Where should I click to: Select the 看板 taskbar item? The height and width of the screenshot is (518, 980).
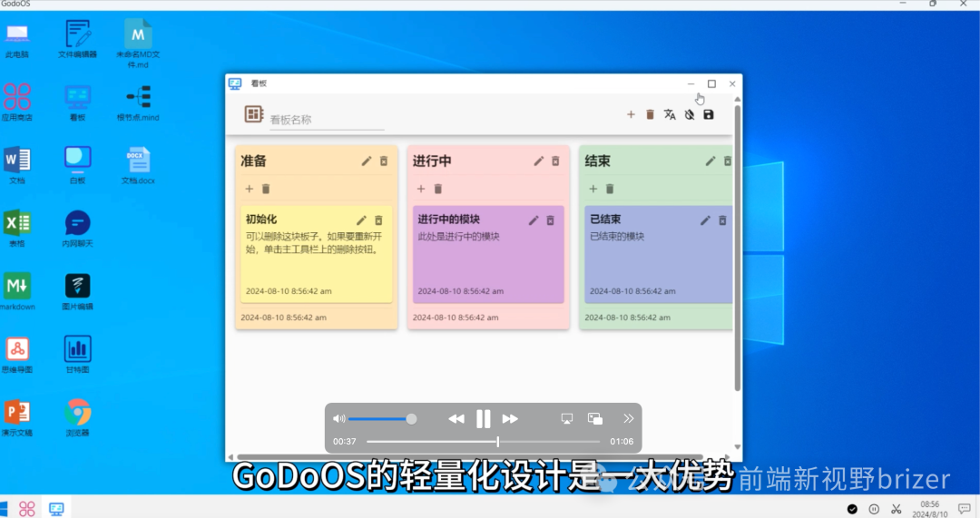(x=56, y=509)
